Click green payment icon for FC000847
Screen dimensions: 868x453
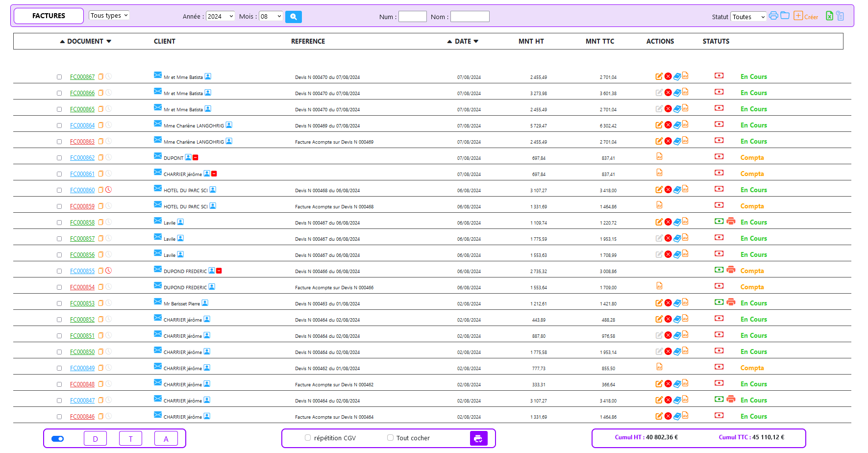(x=719, y=399)
